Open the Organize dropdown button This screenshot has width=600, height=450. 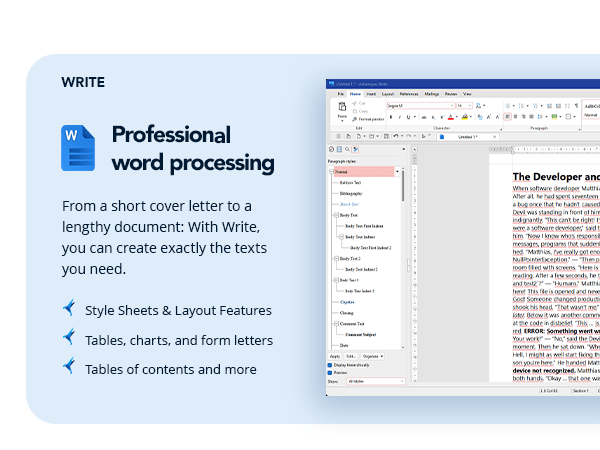click(373, 357)
